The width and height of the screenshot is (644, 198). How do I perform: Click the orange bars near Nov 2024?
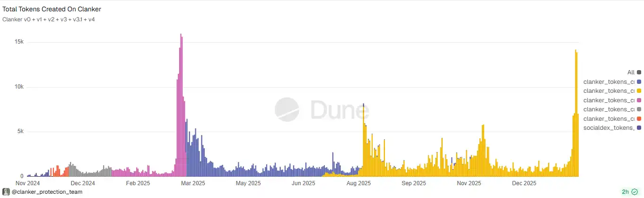tap(56, 171)
